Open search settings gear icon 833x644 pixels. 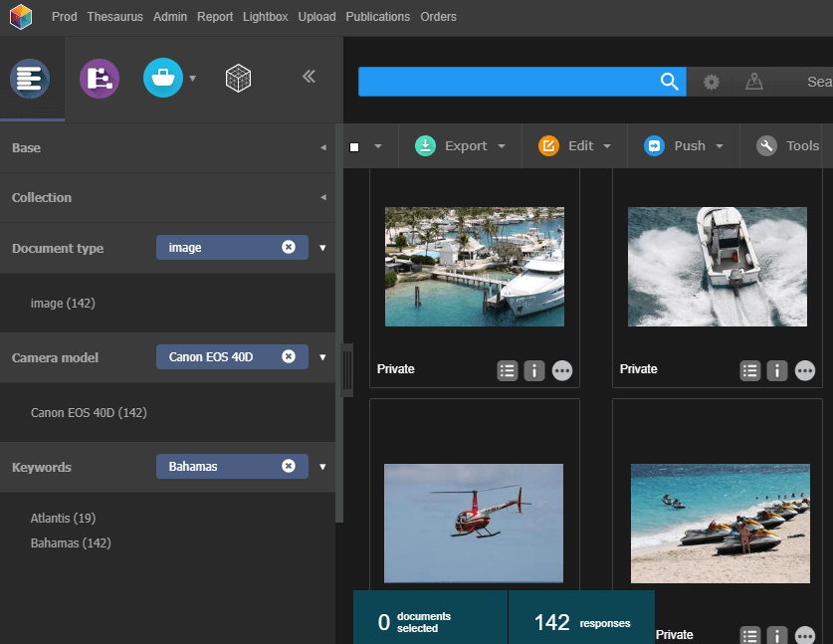click(712, 82)
